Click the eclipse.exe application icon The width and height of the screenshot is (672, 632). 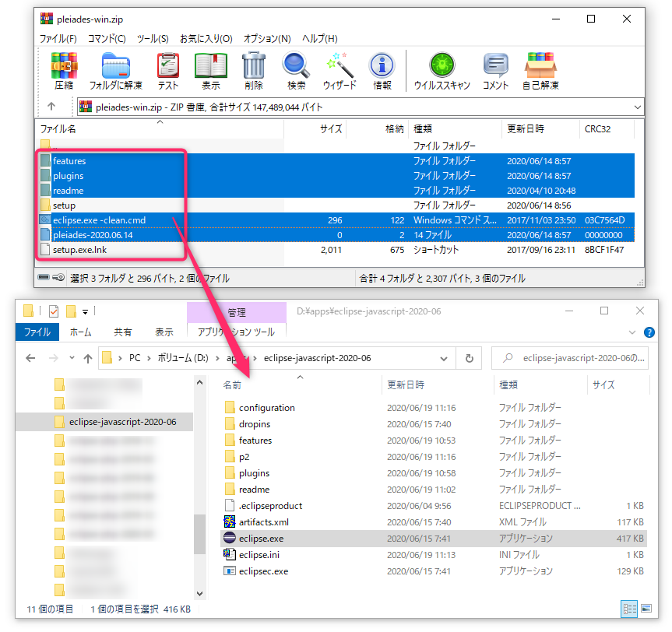(x=230, y=538)
